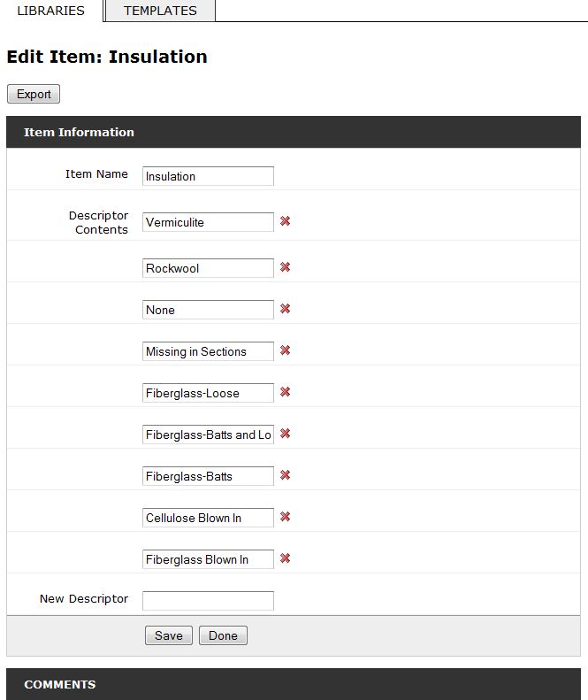Save the item changes

point(169,635)
